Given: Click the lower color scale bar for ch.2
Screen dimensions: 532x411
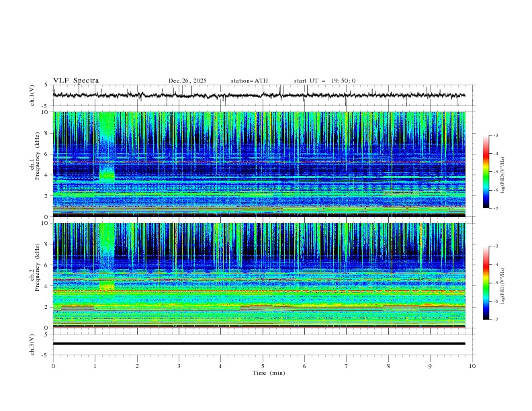Looking at the screenshot, I should tap(486, 283).
